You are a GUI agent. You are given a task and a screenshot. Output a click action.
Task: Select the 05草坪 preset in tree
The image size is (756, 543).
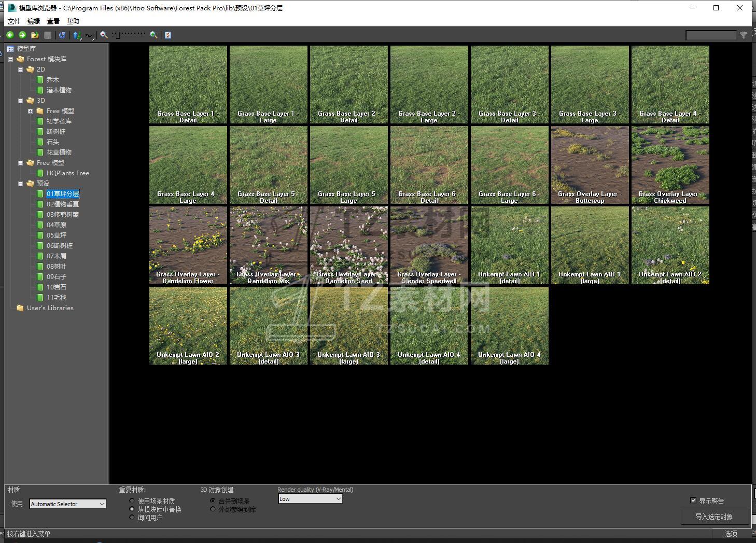pyautogui.click(x=57, y=235)
